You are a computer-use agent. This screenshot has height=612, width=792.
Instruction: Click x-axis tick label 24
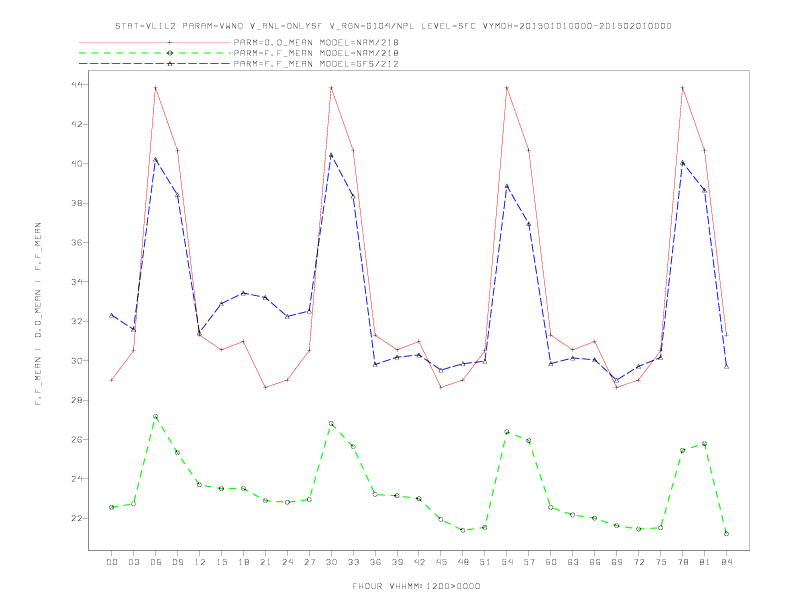(287, 562)
